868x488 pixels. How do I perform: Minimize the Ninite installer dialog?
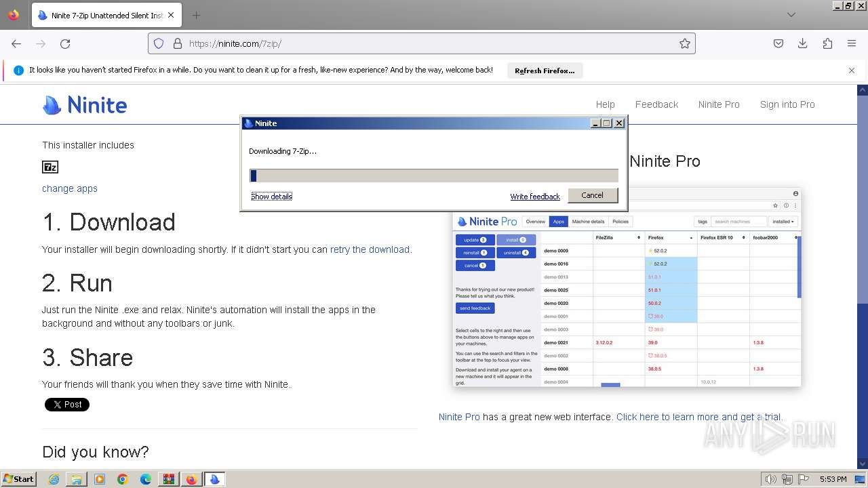(x=595, y=123)
